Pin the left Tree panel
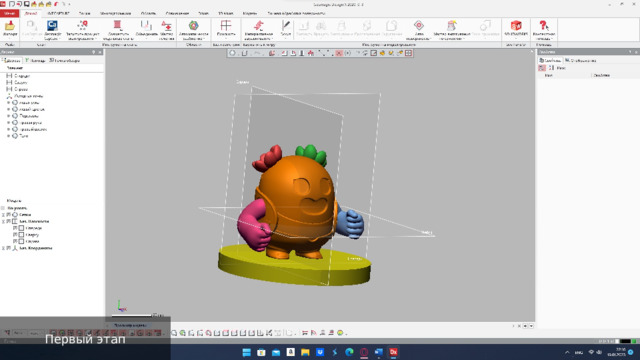Viewport: 640px width, 360px height. point(93,52)
